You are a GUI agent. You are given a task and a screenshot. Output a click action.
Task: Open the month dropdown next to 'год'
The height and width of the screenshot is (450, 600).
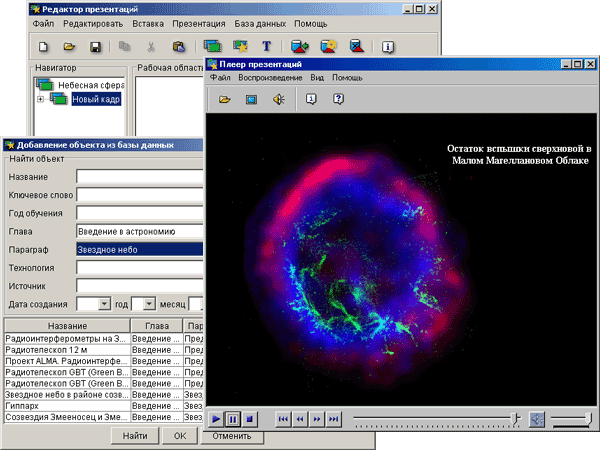click(150, 303)
